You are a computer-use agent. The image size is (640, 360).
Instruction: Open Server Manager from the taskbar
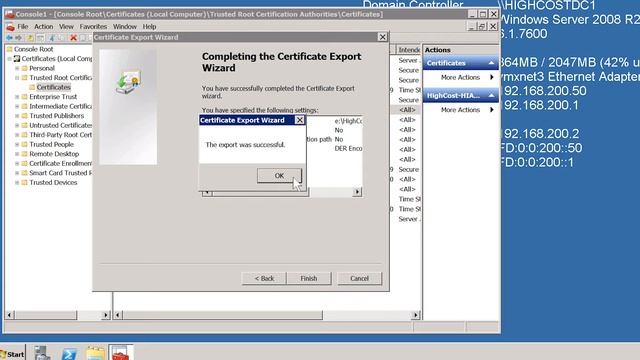coord(42,353)
